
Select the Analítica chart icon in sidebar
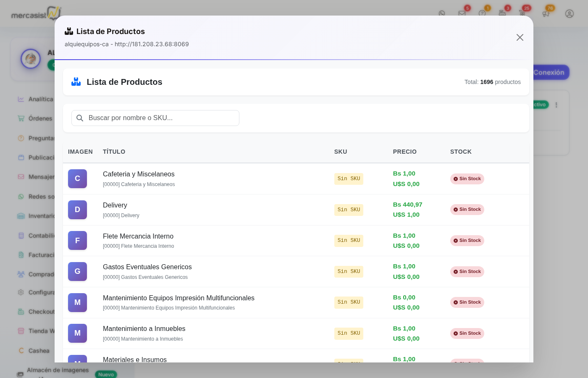click(x=21, y=99)
